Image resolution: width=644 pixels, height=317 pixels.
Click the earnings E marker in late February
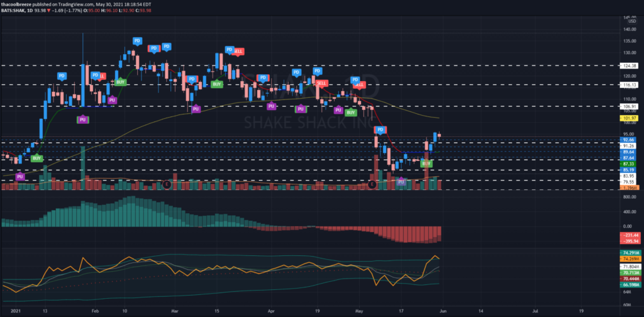166,184
